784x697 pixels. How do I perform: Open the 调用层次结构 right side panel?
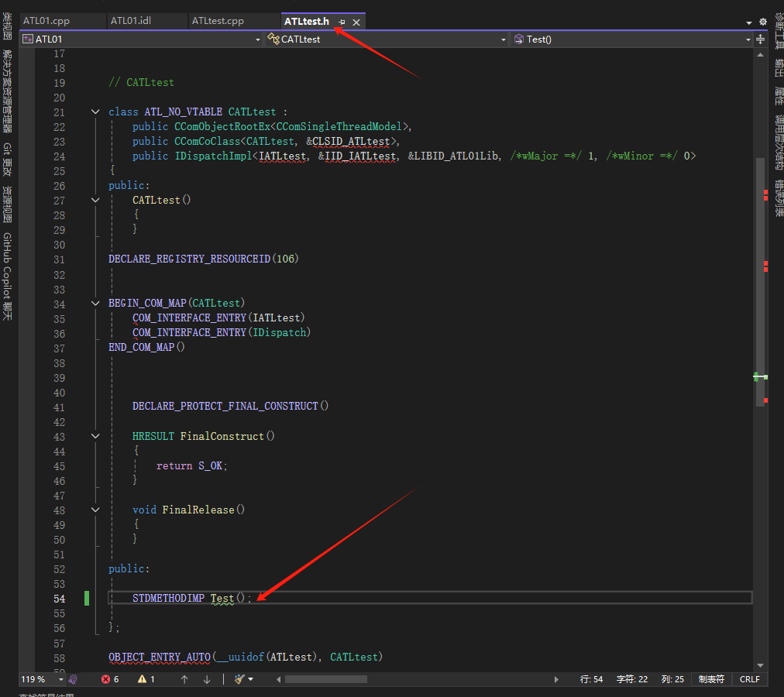[x=779, y=142]
